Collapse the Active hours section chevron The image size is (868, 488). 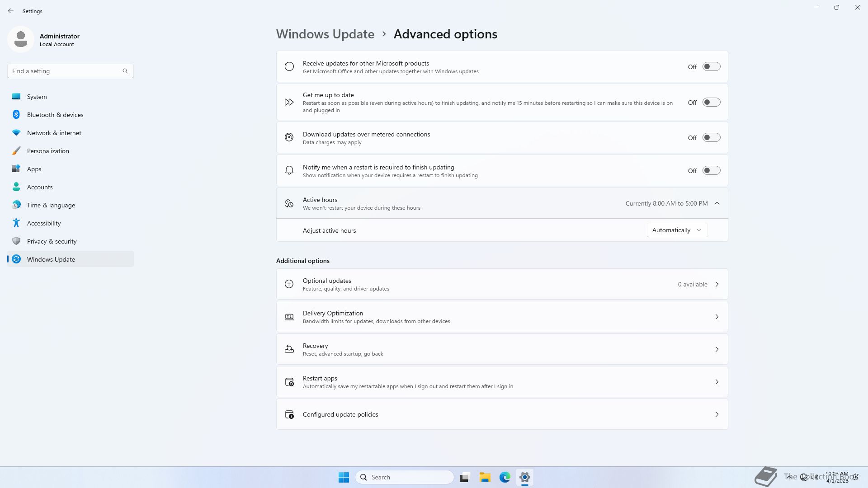click(717, 203)
